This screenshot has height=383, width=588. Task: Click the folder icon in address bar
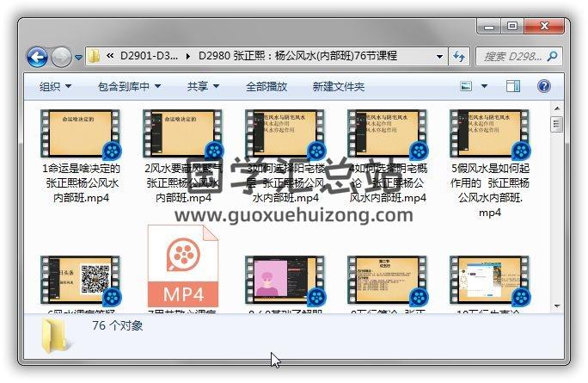pos(94,56)
